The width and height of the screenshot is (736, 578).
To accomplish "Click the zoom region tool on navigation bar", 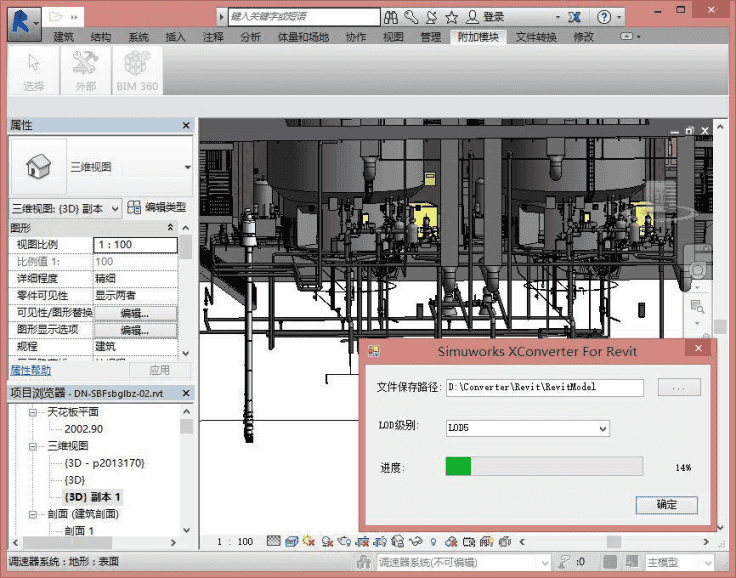I will (x=697, y=307).
